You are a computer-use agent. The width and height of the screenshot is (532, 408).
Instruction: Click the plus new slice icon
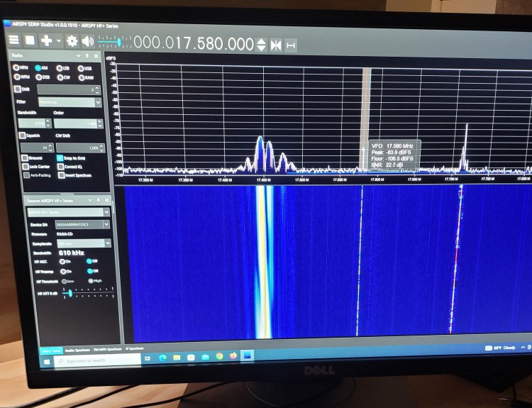46,40
